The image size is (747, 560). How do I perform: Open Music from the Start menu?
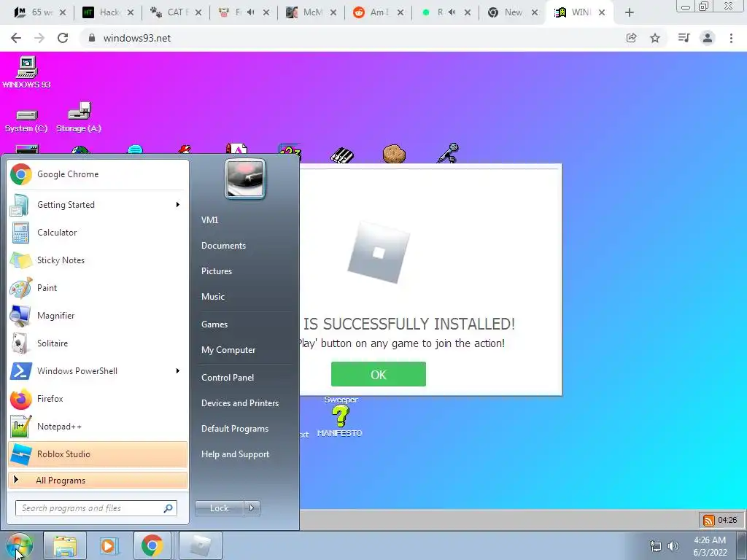[212, 297]
